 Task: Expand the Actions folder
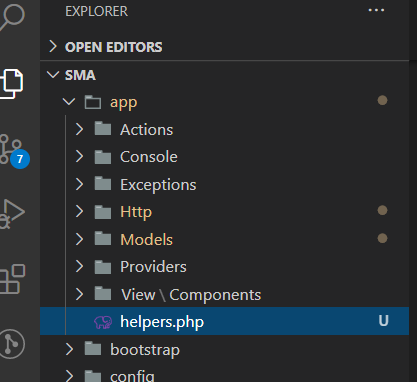pos(79,129)
